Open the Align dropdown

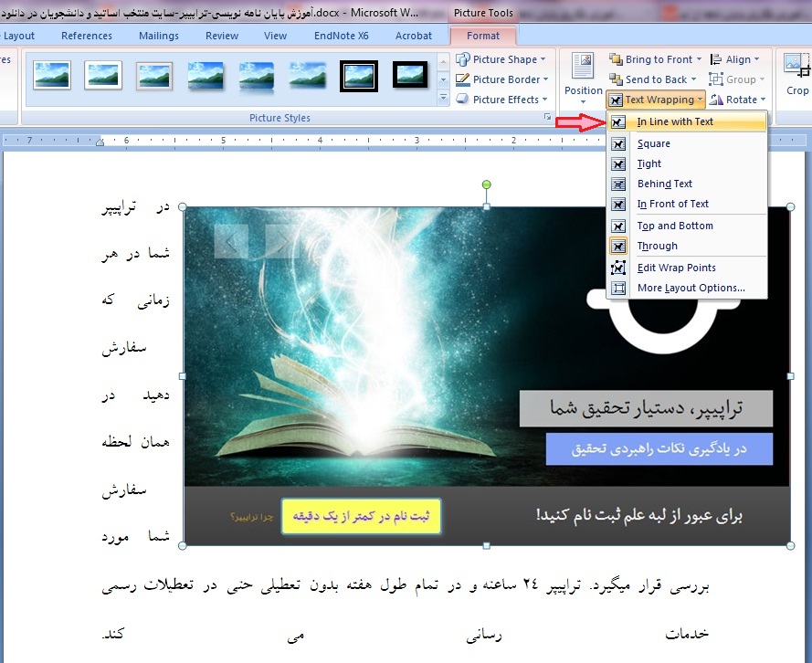coord(736,58)
